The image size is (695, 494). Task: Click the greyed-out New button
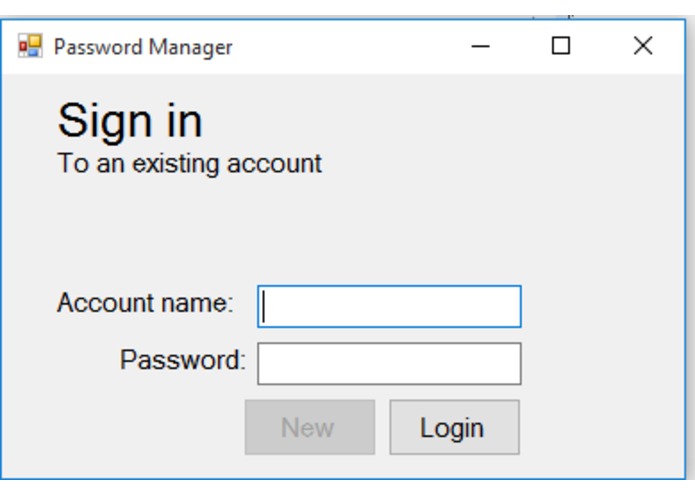click(x=310, y=428)
